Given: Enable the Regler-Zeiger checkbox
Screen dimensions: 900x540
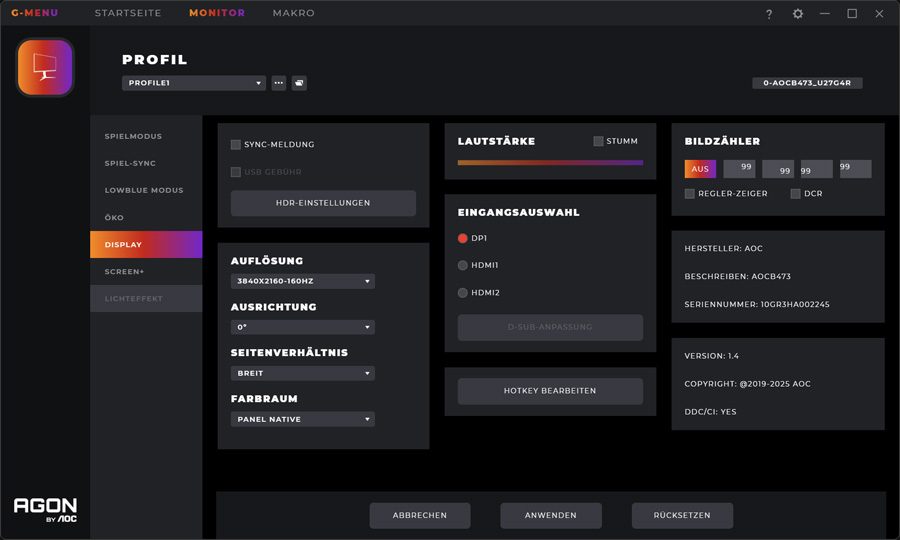Looking at the screenshot, I should pyautogui.click(x=690, y=194).
